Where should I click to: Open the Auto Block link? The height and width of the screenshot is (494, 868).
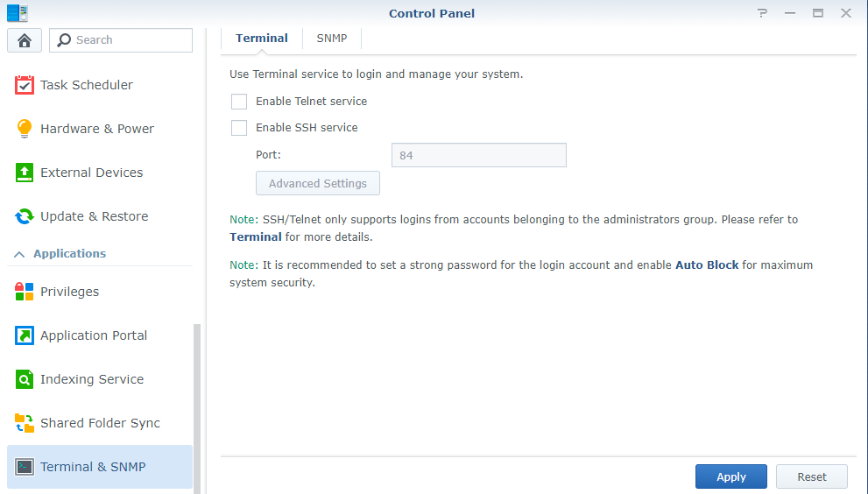pyautogui.click(x=707, y=265)
